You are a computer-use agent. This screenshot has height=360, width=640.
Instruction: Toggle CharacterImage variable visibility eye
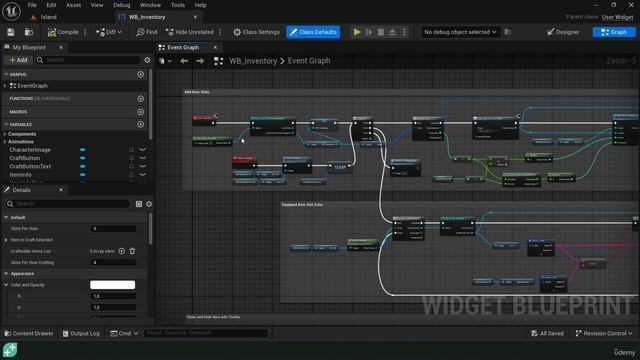(142, 150)
